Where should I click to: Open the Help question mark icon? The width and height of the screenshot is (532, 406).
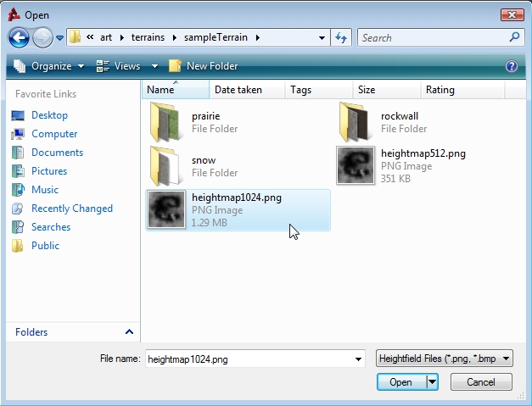click(512, 66)
